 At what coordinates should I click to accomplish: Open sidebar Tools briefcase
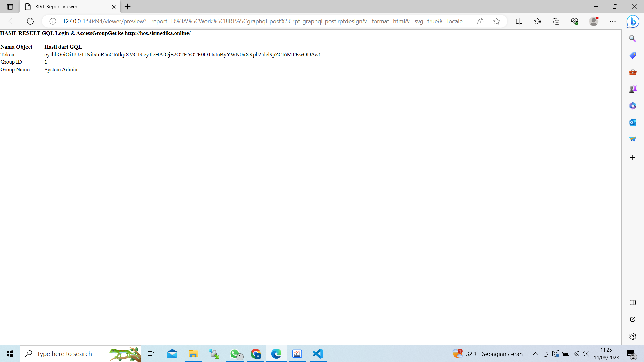(x=633, y=72)
